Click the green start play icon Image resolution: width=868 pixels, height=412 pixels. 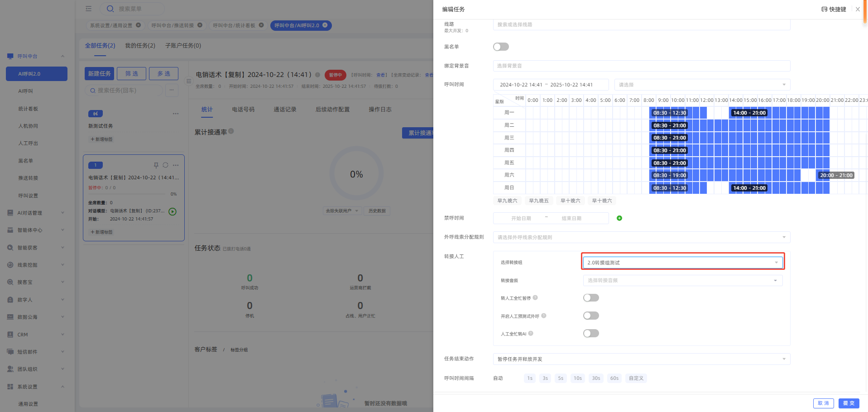coord(173,211)
